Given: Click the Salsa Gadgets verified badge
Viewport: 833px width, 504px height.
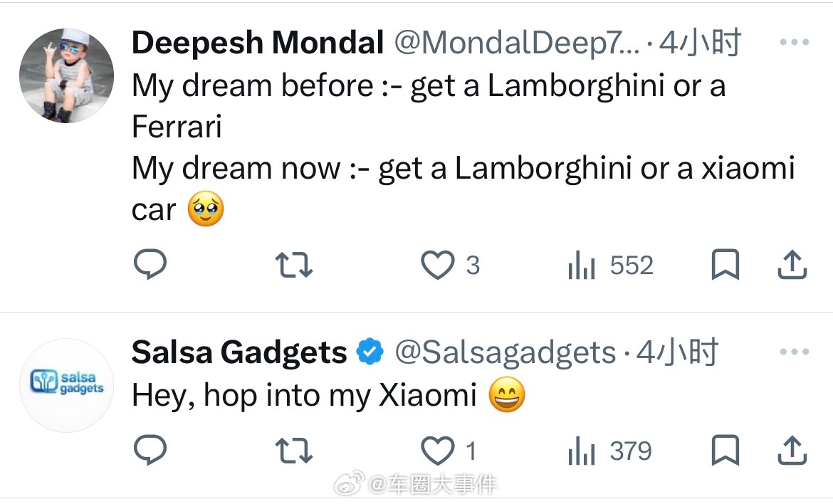Looking at the screenshot, I should [x=370, y=352].
